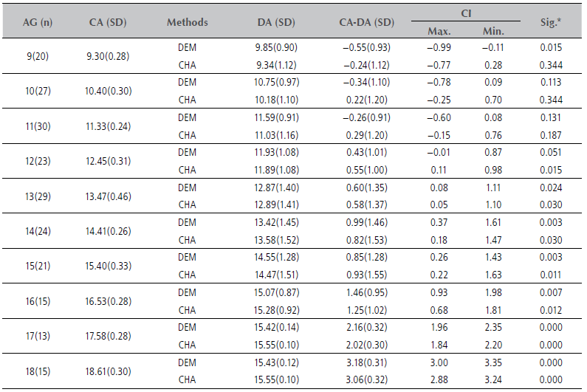Click the 0.051 significance value
The image size is (587, 392).
pos(553,153)
